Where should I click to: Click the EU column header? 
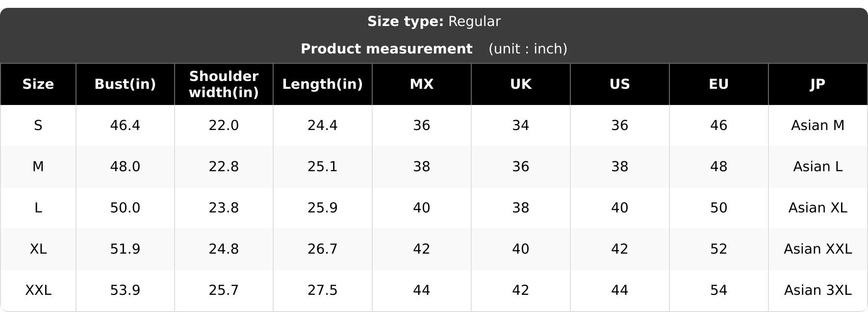pos(719,84)
